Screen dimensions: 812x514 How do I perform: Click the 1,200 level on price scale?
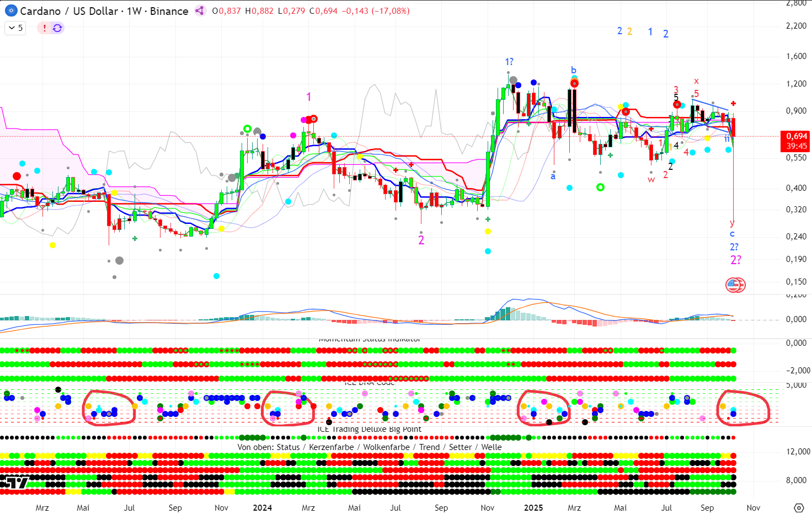796,84
